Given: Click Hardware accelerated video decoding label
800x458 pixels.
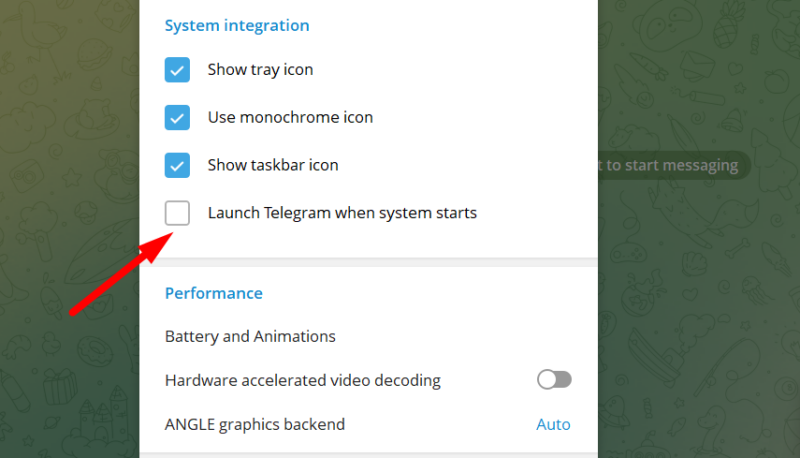Looking at the screenshot, I should pyautogui.click(x=303, y=380).
